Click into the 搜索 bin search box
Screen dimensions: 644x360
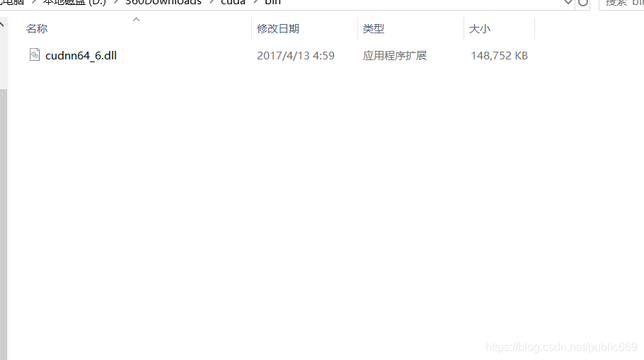[621, 4]
